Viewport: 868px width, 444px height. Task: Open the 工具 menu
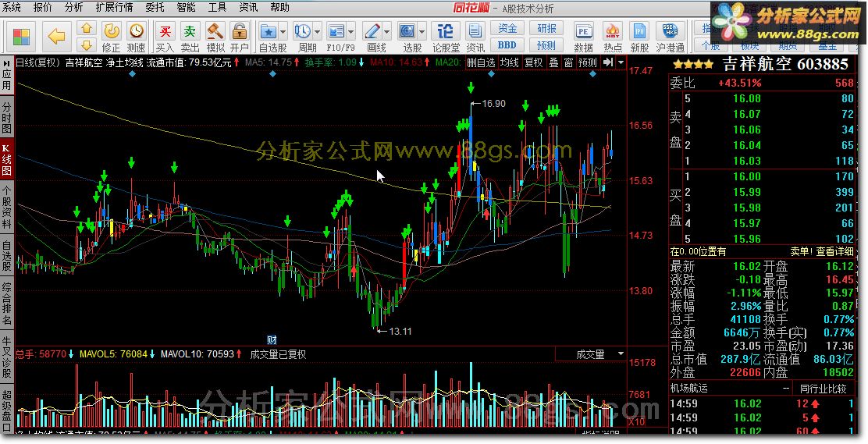pos(217,7)
